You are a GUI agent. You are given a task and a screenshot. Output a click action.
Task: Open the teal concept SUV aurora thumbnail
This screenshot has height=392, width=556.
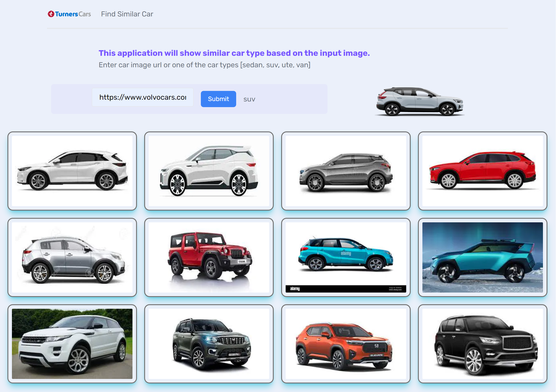482,257
